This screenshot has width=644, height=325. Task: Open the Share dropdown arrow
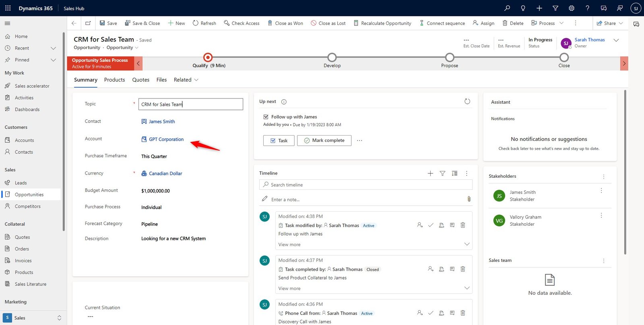(x=621, y=23)
